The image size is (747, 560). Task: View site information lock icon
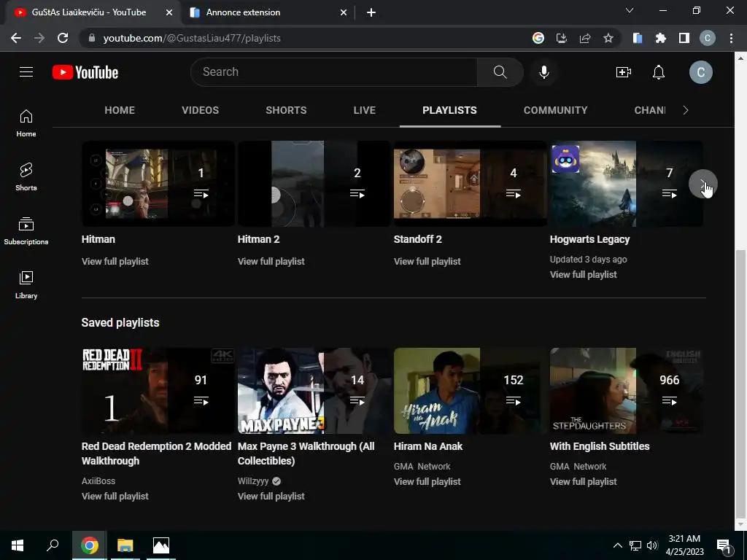pyautogui.click(x=92, y=38)
